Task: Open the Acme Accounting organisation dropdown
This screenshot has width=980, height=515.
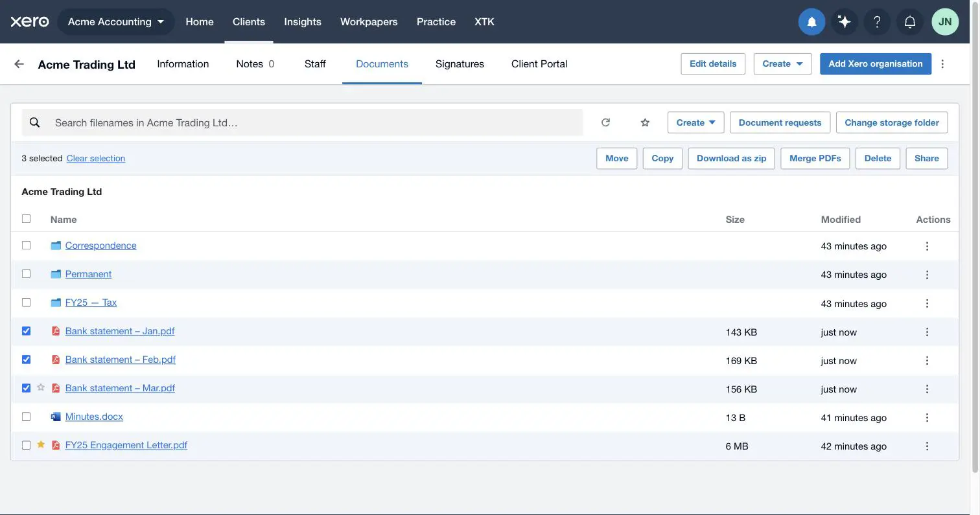Action: [116, 21]
